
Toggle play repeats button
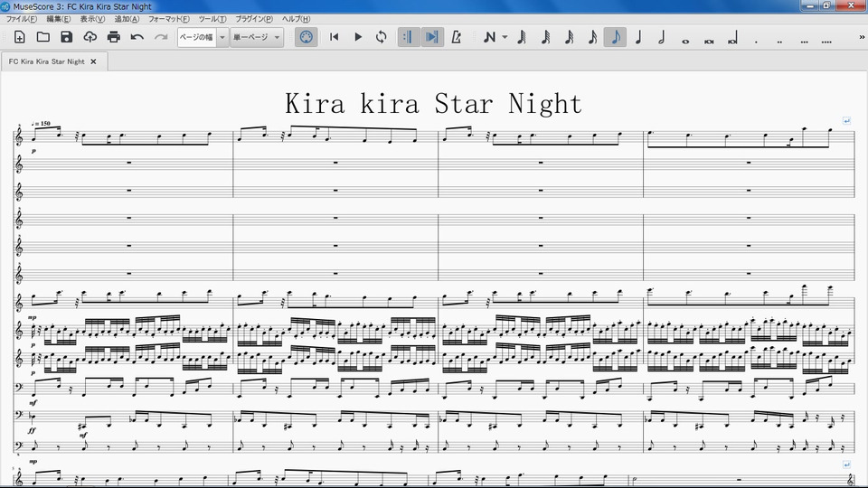(408, 37)
